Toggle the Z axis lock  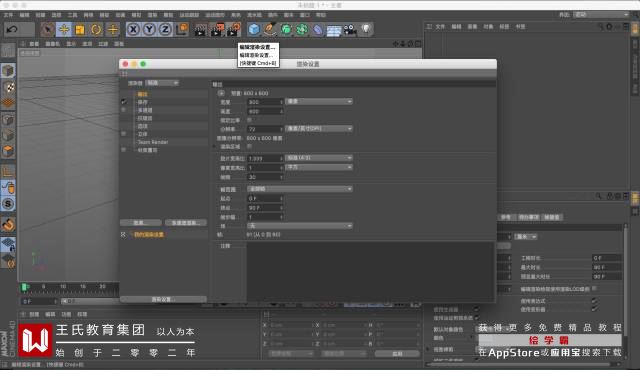(x=165, y=29)
